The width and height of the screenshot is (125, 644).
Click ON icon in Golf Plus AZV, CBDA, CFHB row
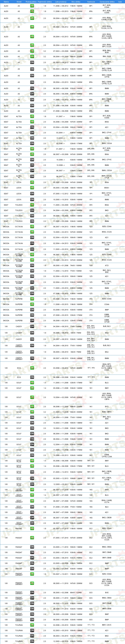(x=32, y=479)
